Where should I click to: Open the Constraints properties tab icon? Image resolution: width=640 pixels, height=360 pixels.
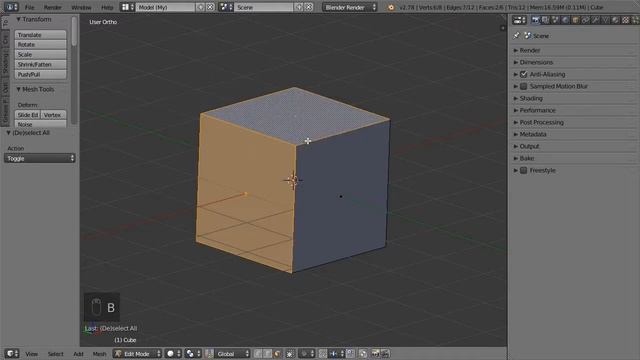click(x=585, y=20)
